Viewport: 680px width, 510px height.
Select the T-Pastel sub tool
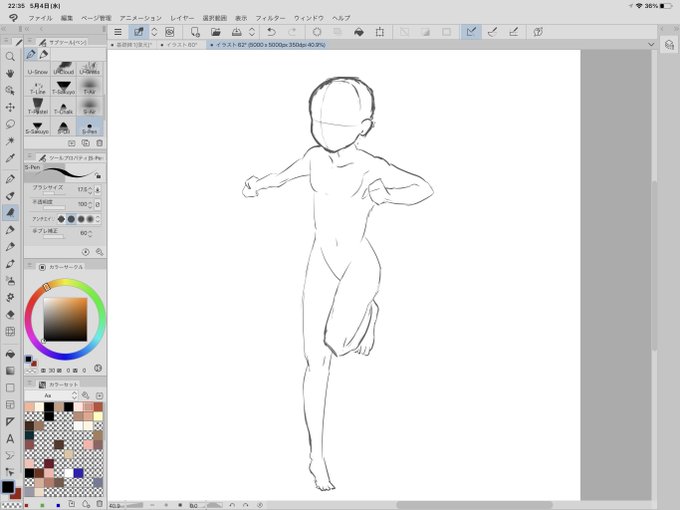tap(38, 107)
